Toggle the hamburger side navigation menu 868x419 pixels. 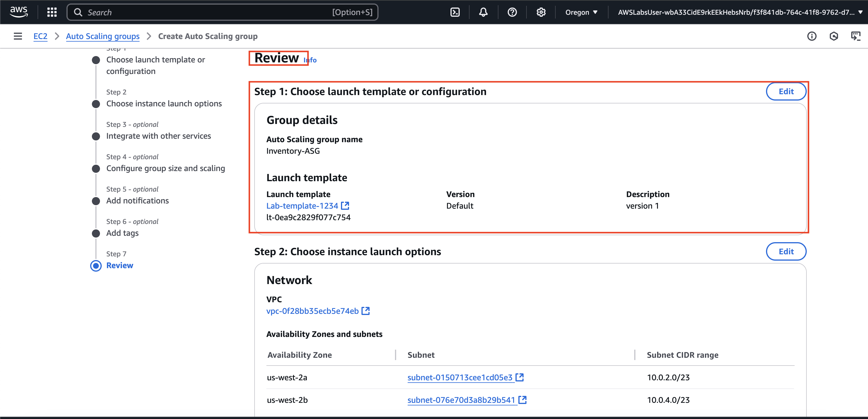click(18, 36)
